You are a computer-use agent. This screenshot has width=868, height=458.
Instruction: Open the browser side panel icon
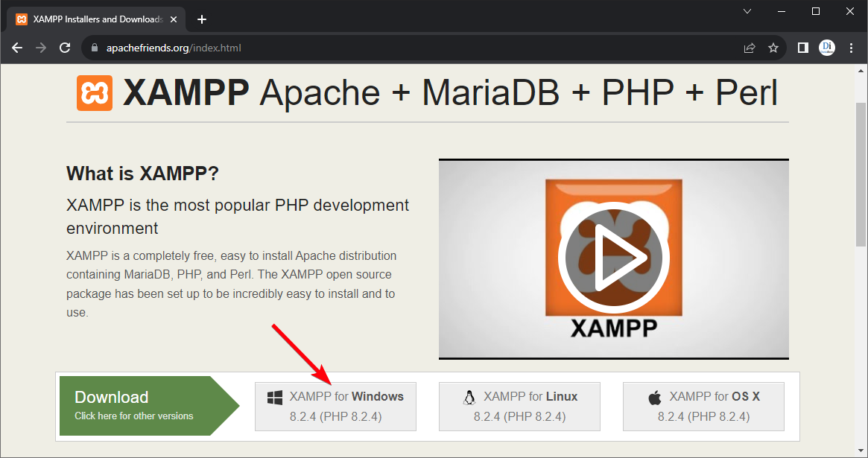pos(802,48)
